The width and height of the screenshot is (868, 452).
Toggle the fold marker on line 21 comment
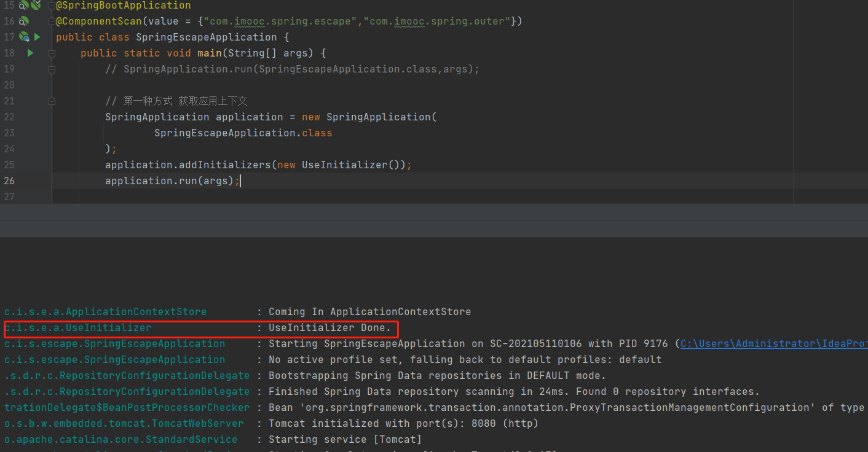[x=52, y=101]
